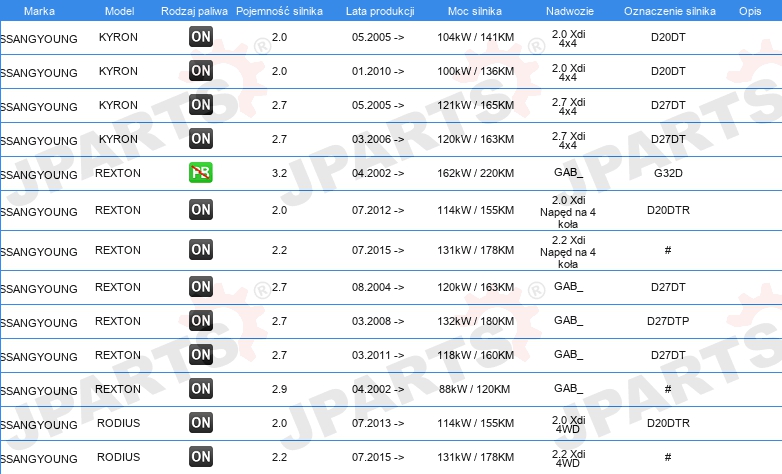
Task: Click the D20DTR engine code in the Rodius row
Action: tap(668, 423)
